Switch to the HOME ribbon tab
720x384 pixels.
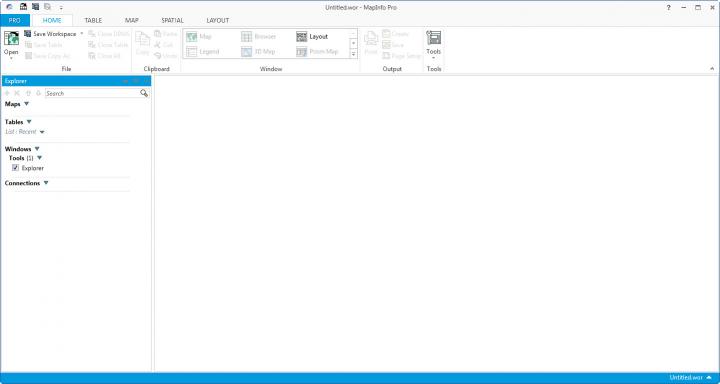[x=52, y=20]
